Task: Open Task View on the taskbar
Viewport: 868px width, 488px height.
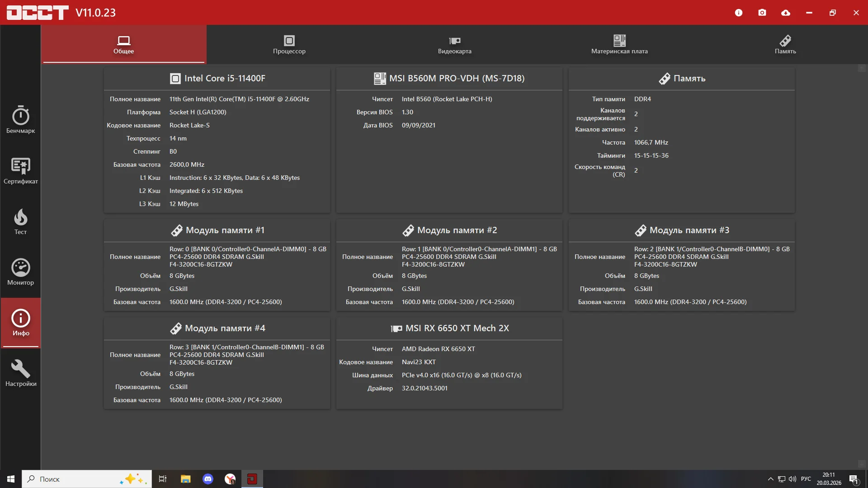Action: click(163, 479)
